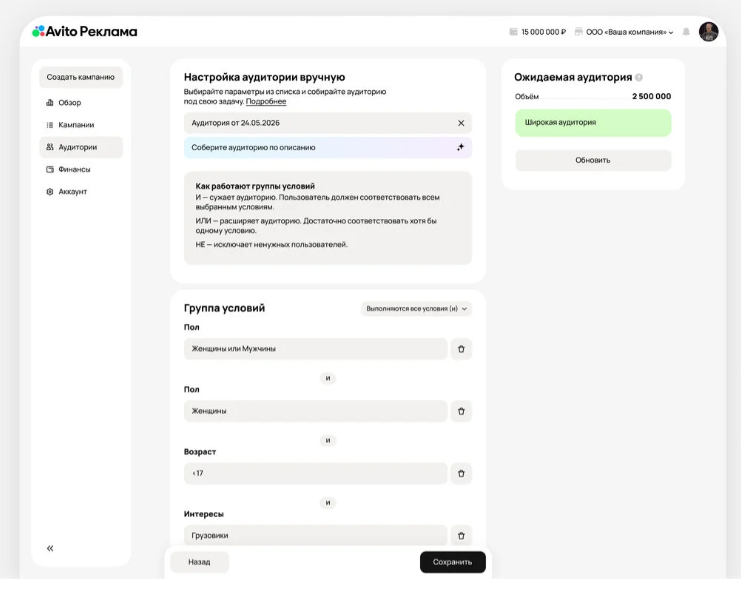Delete the 'Женщины или Мужчины' condition via trash icon
Screen dimensions: 741x594
tap(461, 349)
